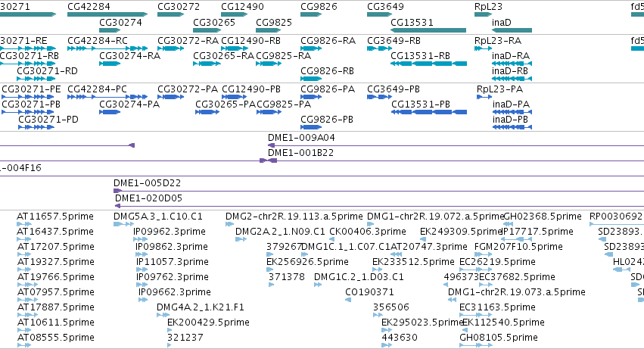Select EST GH08105.5prime
This screenshot has height=349, width=644.
[x=499, y=338]
